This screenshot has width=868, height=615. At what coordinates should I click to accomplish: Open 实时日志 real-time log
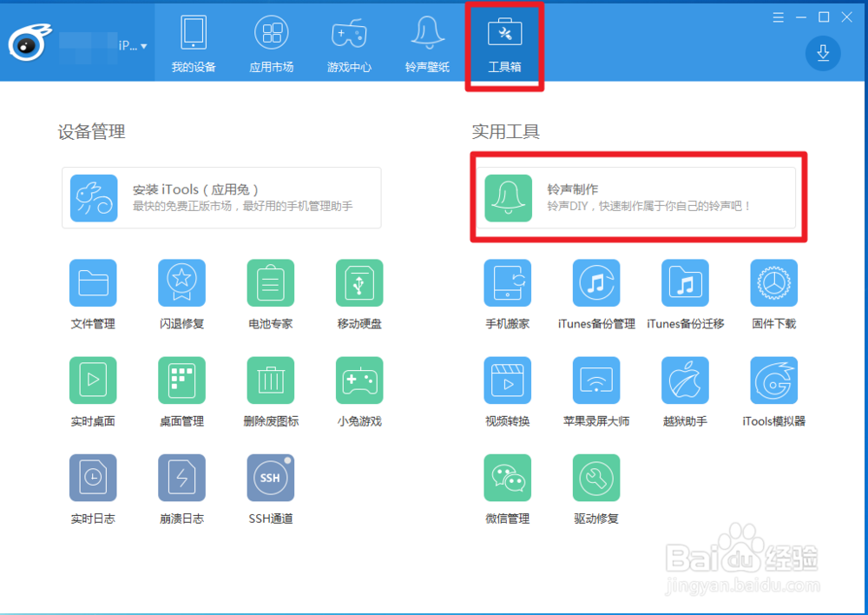[x=93, y=478]
